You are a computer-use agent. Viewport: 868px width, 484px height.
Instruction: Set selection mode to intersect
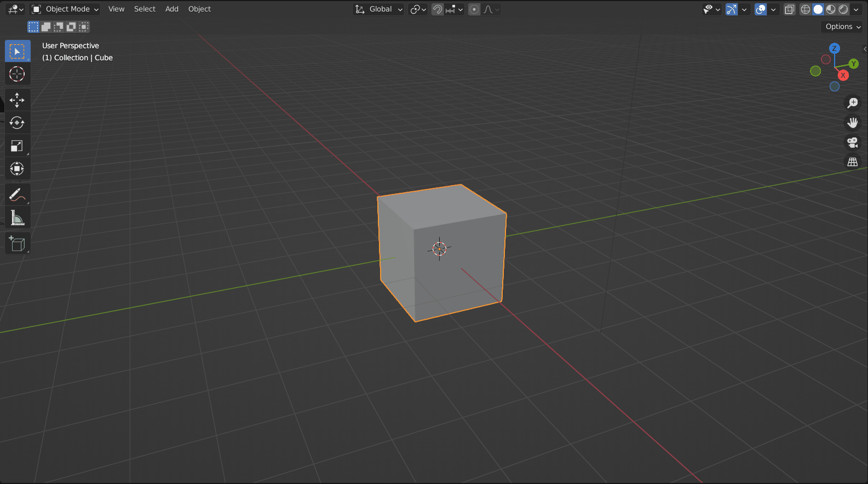coord(84,26)
